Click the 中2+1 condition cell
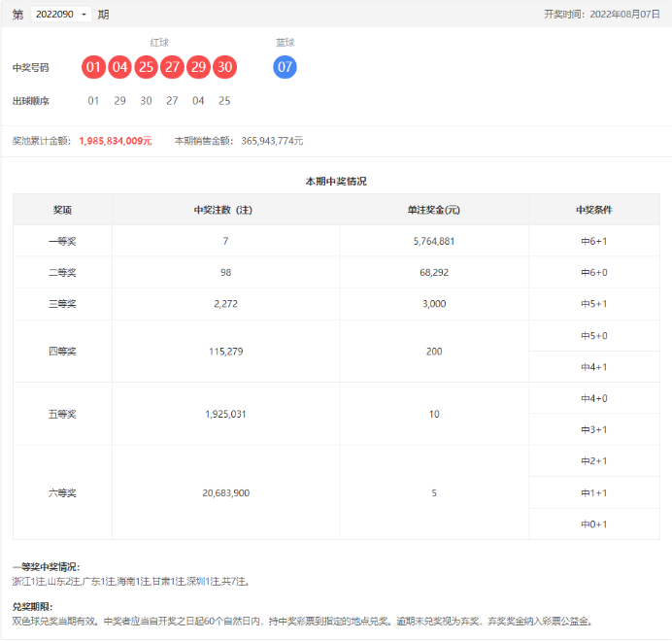The image size is (672, 641). 594,461
